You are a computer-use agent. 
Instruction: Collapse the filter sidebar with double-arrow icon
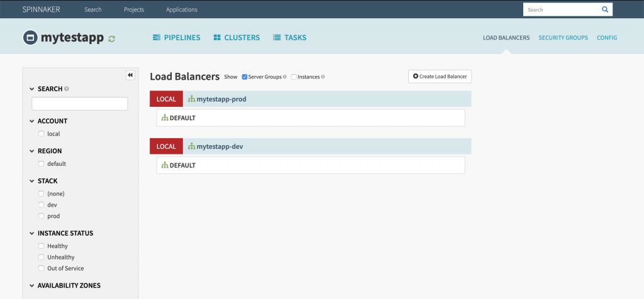pos(130,75)
